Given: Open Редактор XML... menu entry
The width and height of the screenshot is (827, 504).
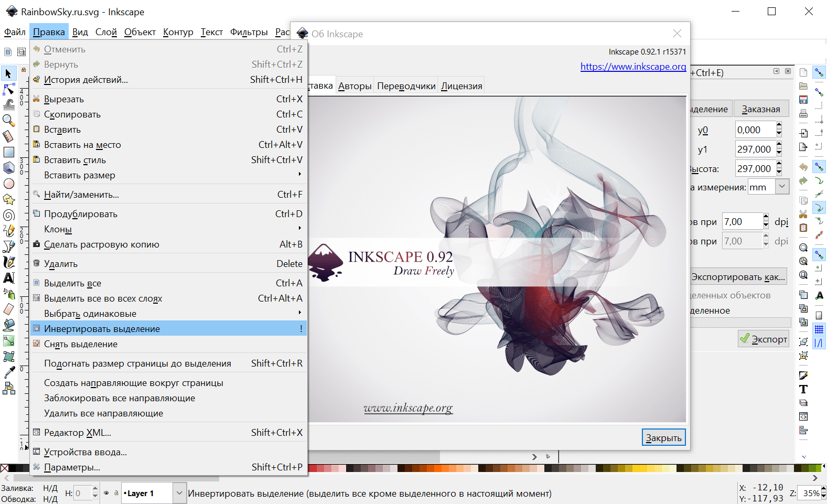Looking at the screenshot, I should coord(168,433).
